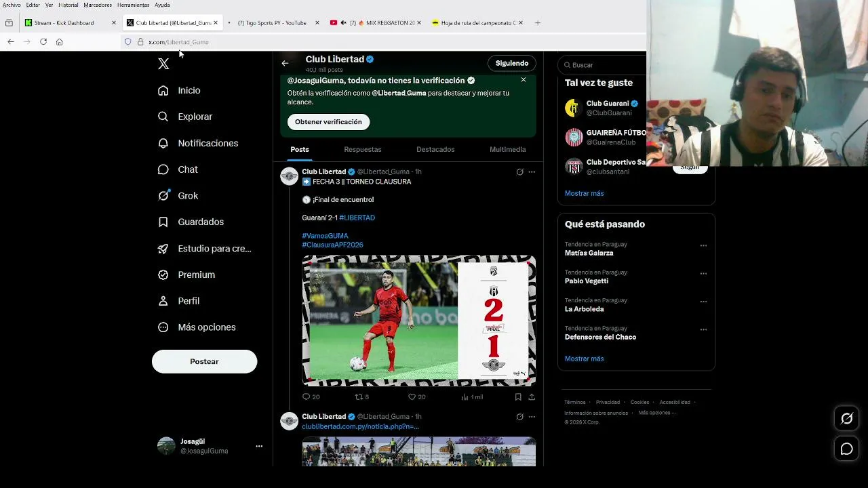
Task: Open options for Pablo Vegetti trend
Action: [703, 274]
